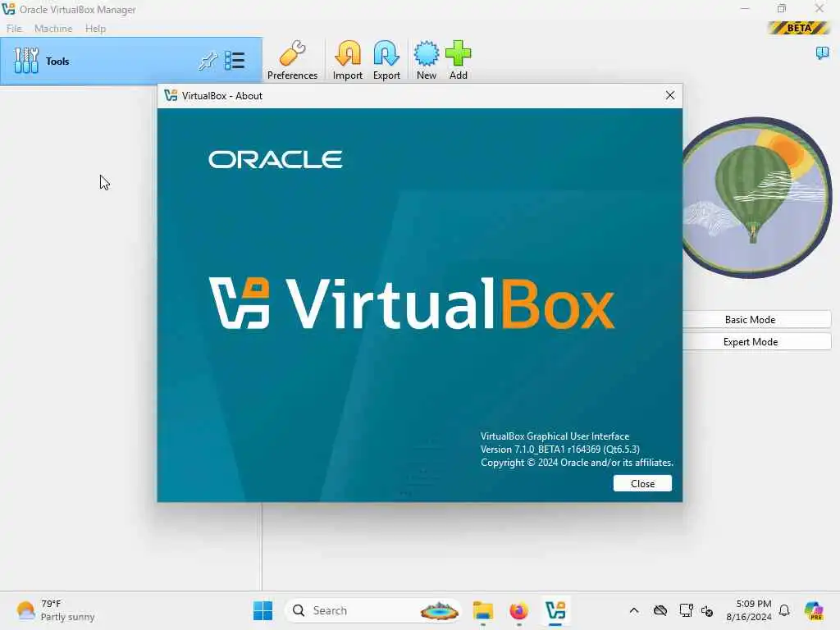The width and height of the screenshot is (840, 630).
Task: Click the muted volume tray icon
Action: pyautogui.click(x=707, y=610)
